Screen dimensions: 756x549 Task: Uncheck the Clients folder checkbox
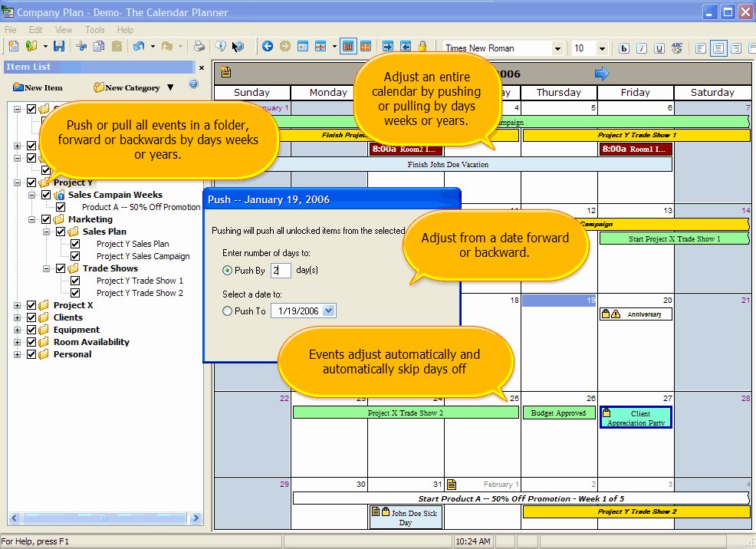31,317
